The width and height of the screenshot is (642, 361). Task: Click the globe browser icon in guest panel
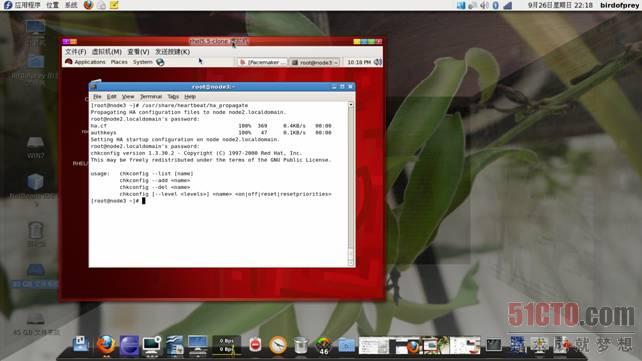coord(160,62)
